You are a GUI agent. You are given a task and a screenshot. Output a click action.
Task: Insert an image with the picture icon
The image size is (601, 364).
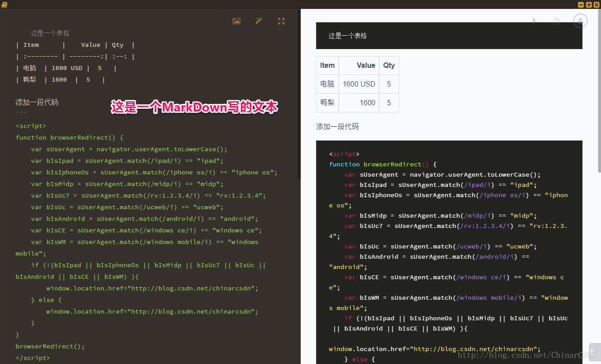pos(236,21)
